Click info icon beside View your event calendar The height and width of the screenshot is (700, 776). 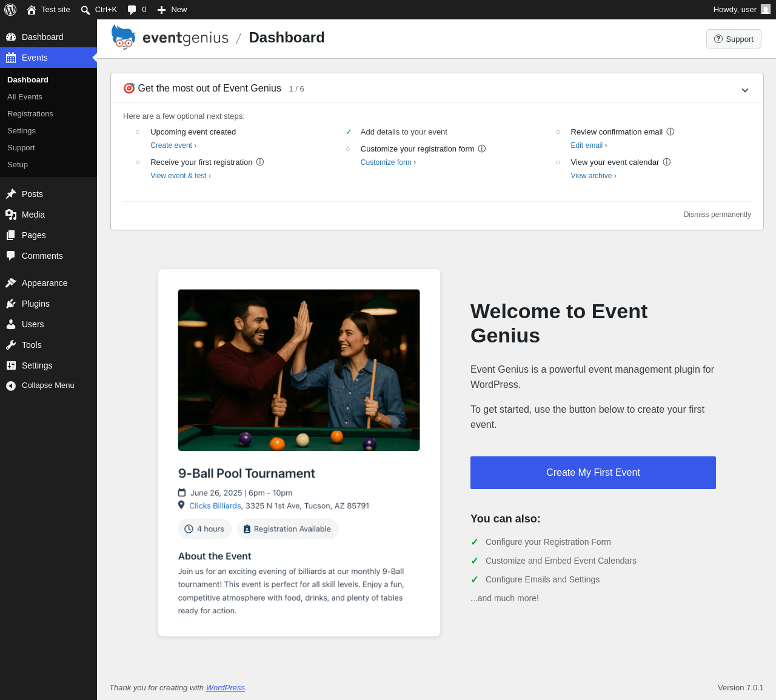pyautogui.click(x=667, y=162)
